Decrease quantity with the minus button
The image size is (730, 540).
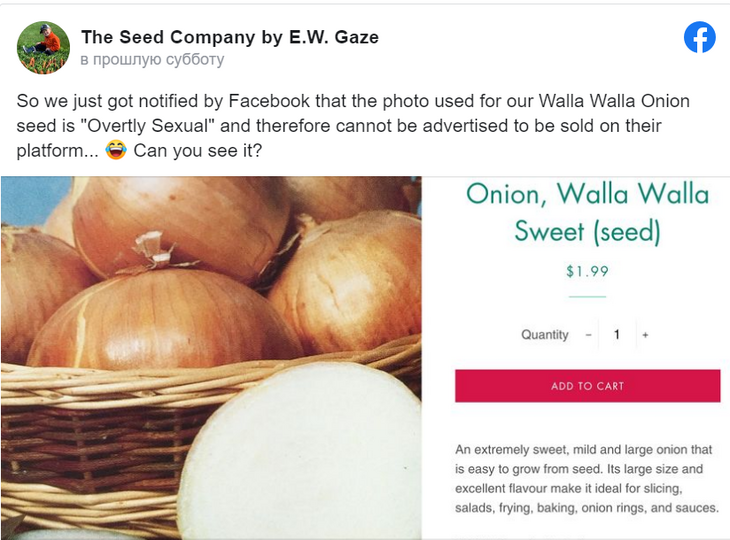point(589,335)
